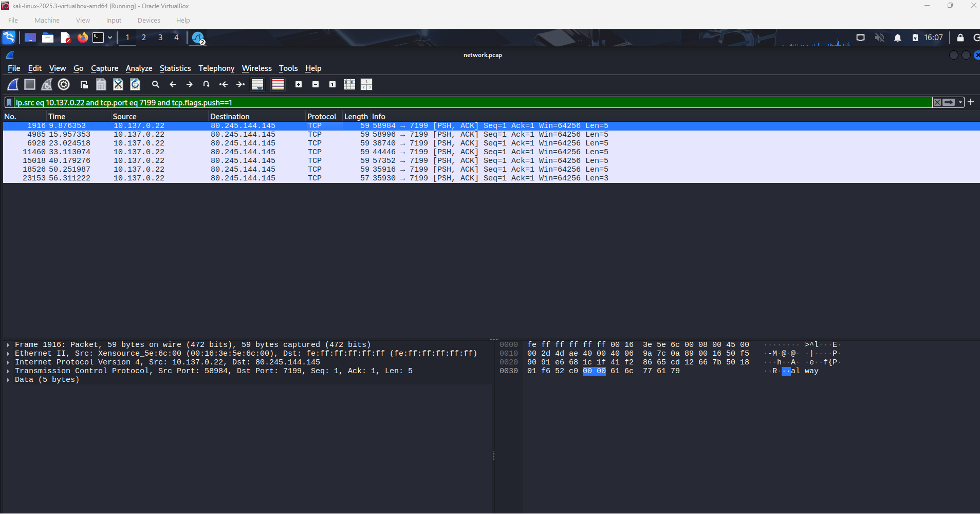This screenshot has height=514, width=980.
Task: Click the Restart current capture icon
Action: (x=47, y=84)
